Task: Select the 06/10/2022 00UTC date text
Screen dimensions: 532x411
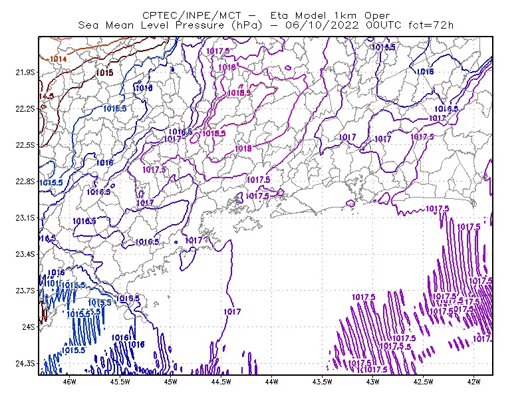Action: 343,25
